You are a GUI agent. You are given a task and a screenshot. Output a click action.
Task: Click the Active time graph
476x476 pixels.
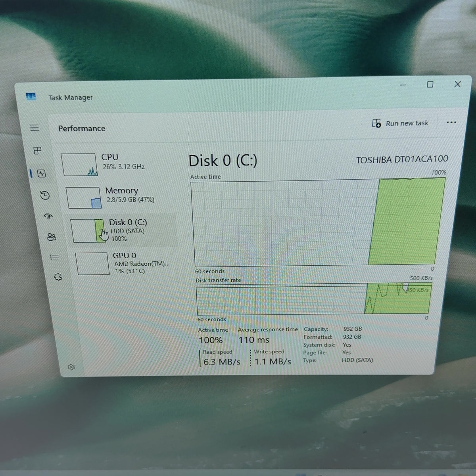318,222
